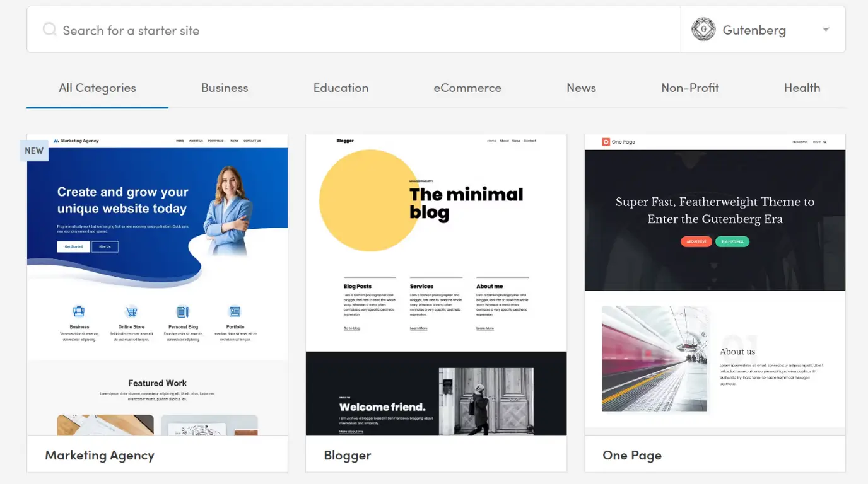Viewport: 868px width, 484px height.
Task: Switch to the Business category tab
Action: 225,88
